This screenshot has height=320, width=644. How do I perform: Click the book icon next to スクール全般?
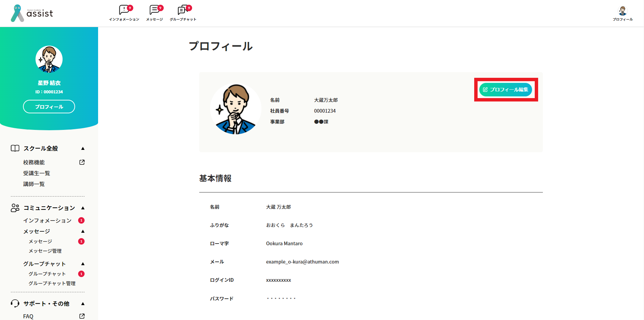[15, 148]
